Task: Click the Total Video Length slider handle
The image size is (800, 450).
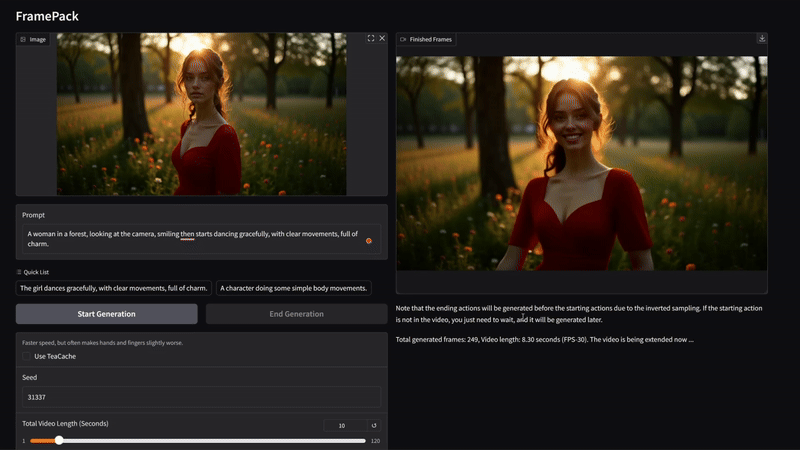Action: coord(59,440)
